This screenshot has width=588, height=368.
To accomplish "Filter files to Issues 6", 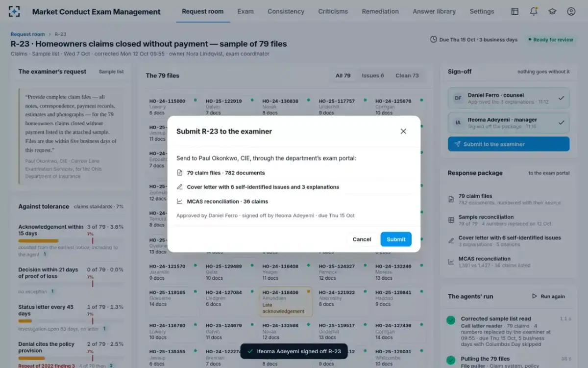I will pos(373,76).
